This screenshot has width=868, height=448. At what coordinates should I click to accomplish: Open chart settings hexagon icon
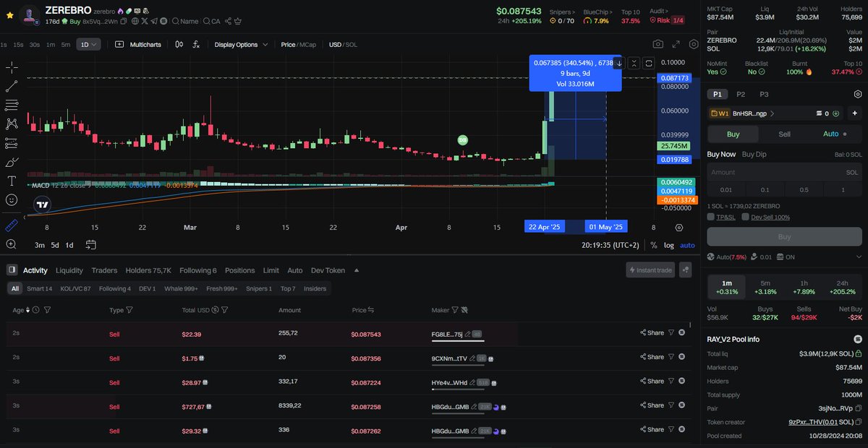coord(694,44)
